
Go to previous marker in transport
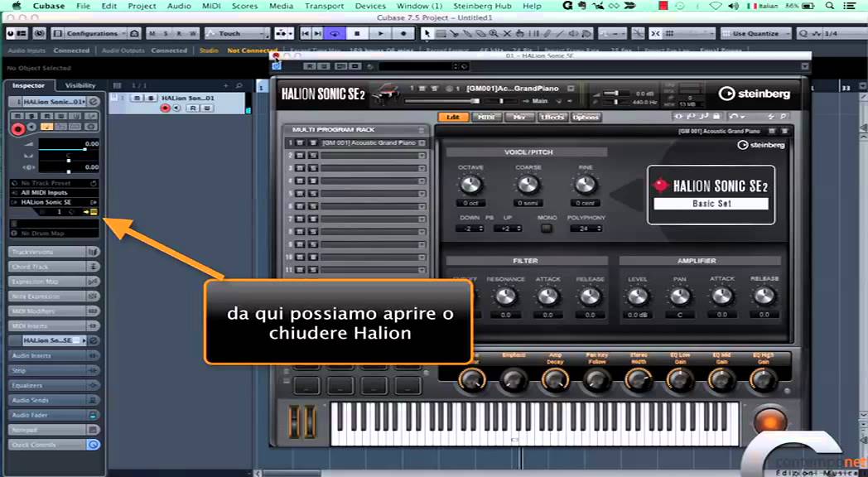point(306,33)
